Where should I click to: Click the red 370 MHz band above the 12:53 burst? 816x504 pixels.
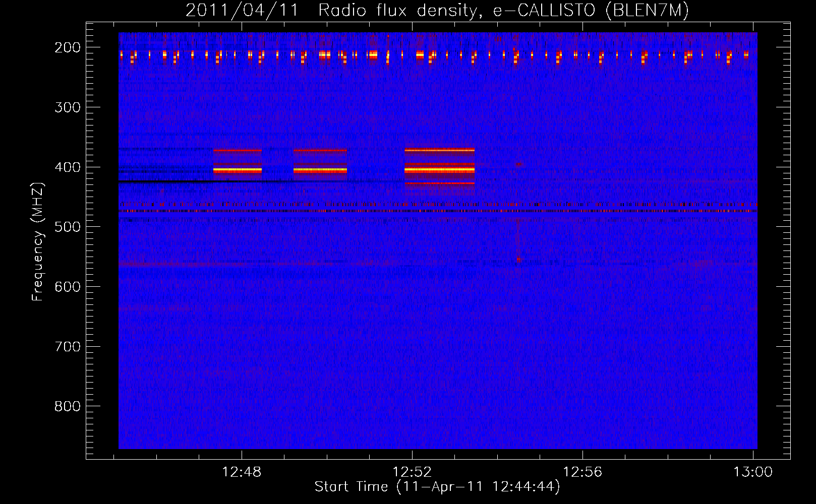pyautogui.click(x=439, y=150)
